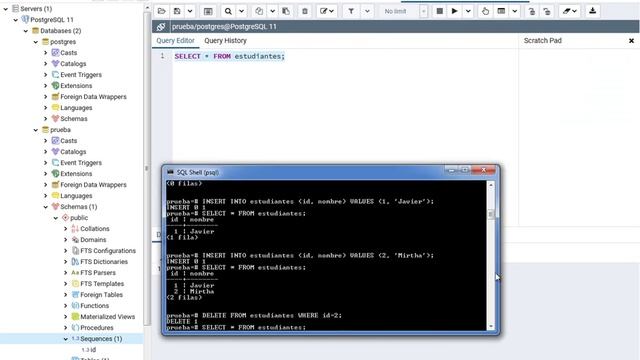The width and height of the screenshot is (640, 360).
Task: Click the Paste icon in toolbar
Action: click(286, 11)
